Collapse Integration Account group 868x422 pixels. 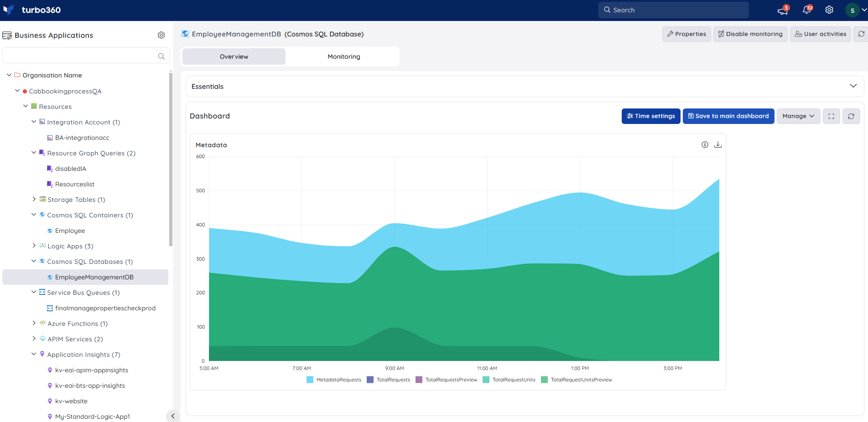coord(34,122)
